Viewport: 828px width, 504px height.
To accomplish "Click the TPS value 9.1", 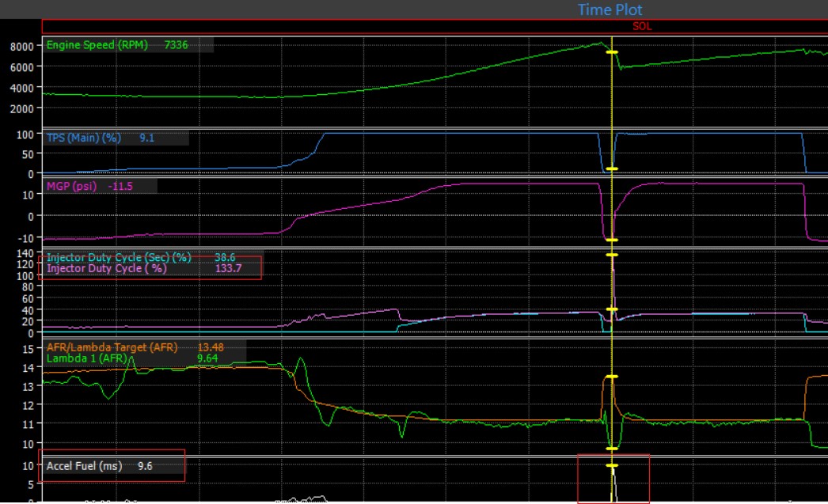I will tap(146, 138).
